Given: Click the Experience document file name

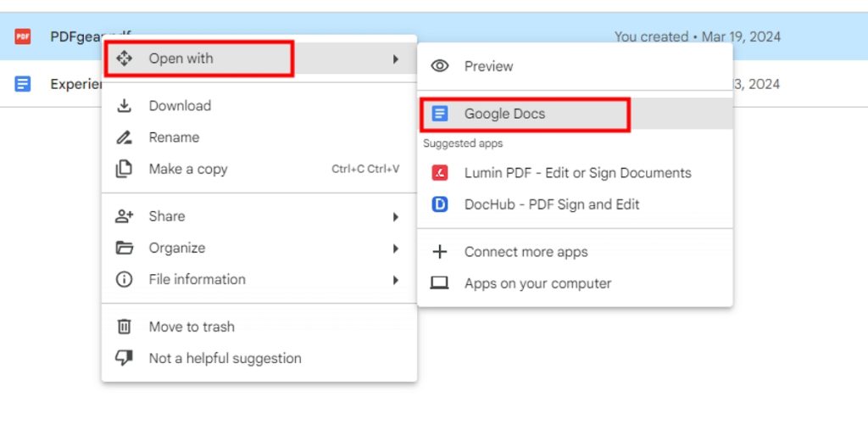Looking at the screenshot, I should click(x=76, y=84).
